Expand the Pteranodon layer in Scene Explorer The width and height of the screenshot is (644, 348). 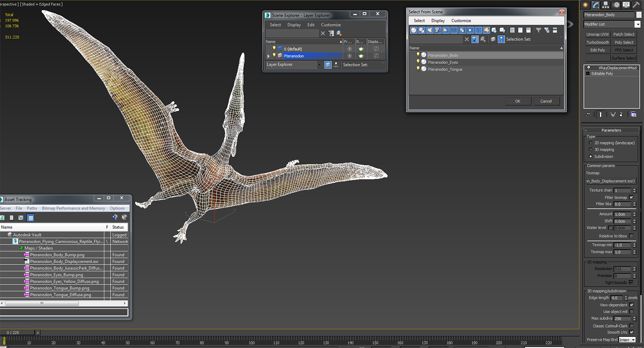click(268, 56)
